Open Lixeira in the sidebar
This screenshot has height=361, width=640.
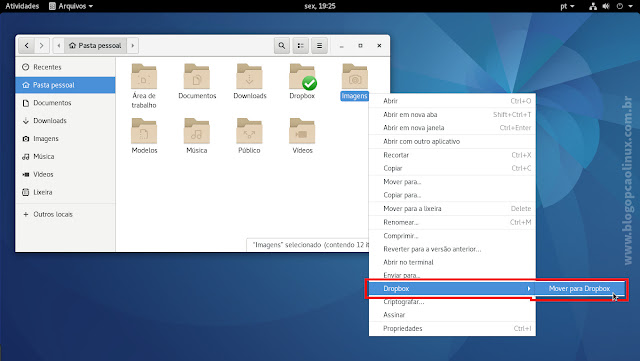coord(65,192)
